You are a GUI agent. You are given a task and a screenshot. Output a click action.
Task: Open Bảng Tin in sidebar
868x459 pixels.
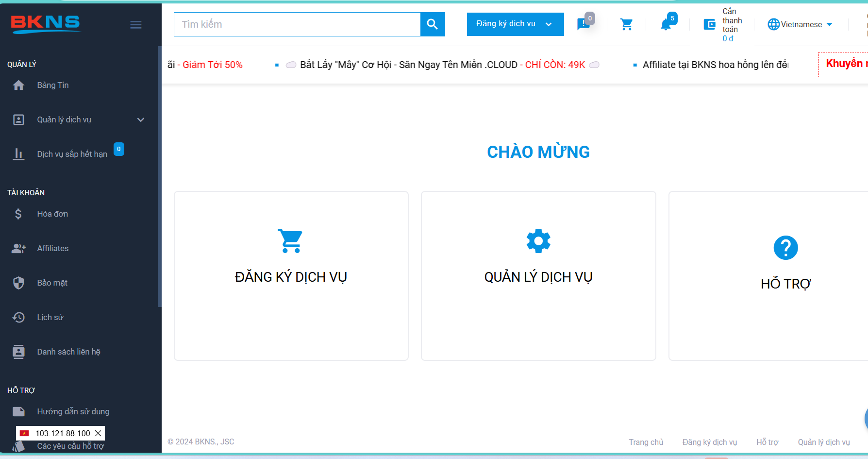coord(53,85)
